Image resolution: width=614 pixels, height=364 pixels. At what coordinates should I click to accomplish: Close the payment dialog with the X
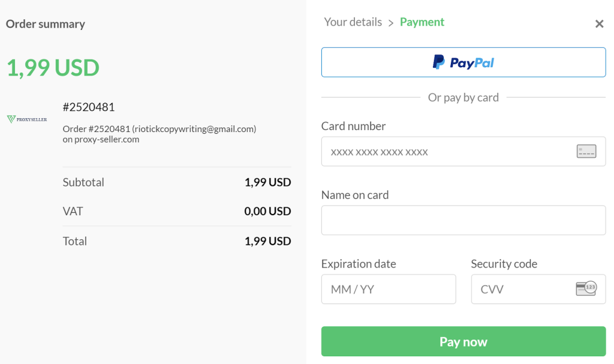tap(599, 24)
